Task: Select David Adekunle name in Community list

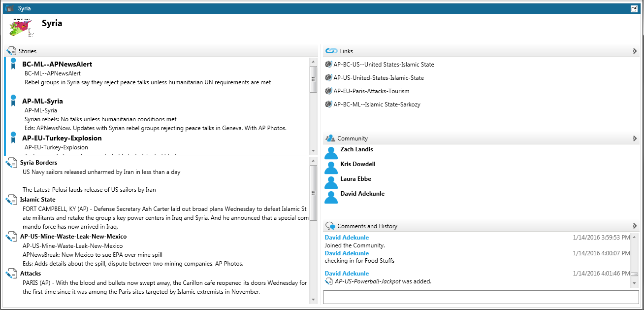Action: click(362, 194)
